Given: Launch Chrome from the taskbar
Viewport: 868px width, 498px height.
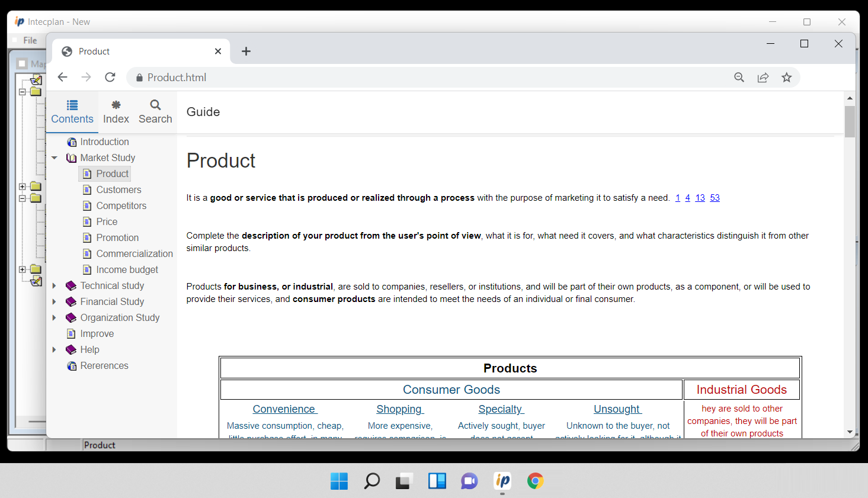Looking at the screenshot, I should pyautogui.click(x=535, y=481).
